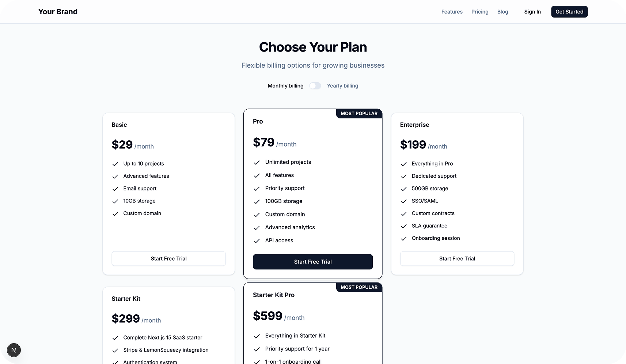Click the Sign In link
This screenshot has height=364, width=626.
click(x=532, y=12)
